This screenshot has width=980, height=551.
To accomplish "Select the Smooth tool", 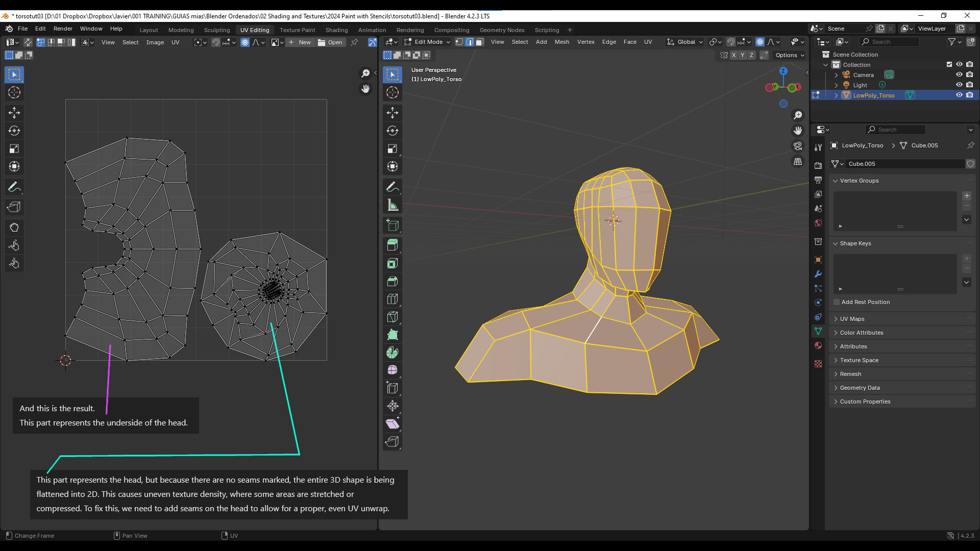I will coord(393,370).
